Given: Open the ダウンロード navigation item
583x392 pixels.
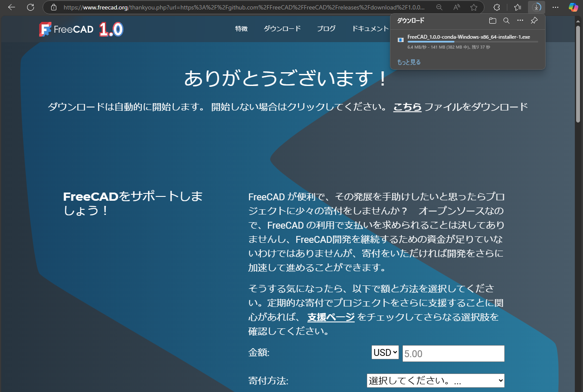Looking at the screenshot, I should click(x=282, y=28).
